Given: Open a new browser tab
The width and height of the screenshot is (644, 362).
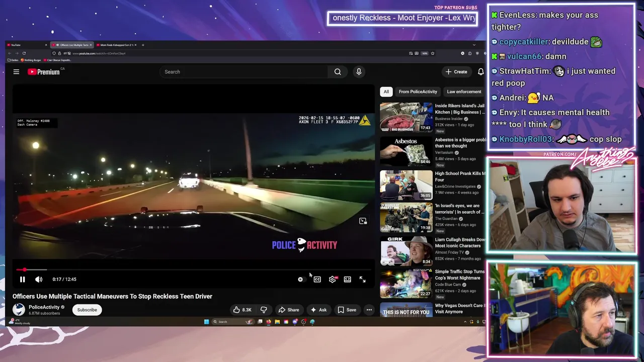Looking at the screenshot, I should coord(143,45).
